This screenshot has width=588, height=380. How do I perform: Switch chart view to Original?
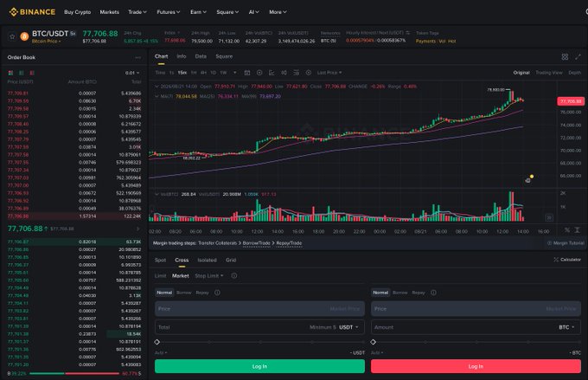pyautogui.click(x=521, y=73)
